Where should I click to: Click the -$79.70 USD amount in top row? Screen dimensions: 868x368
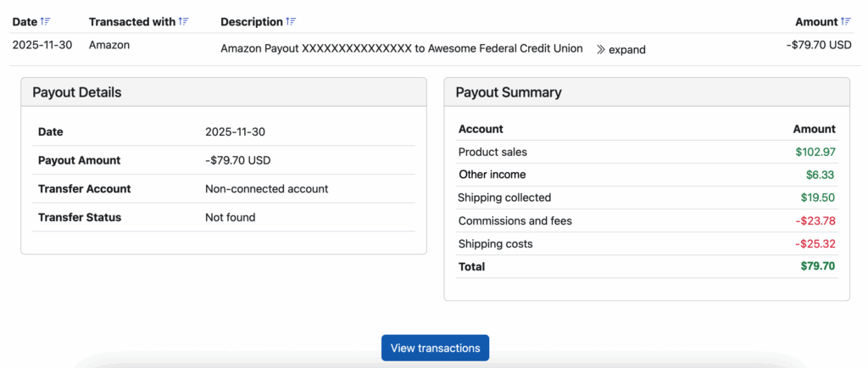coord(818,45)
